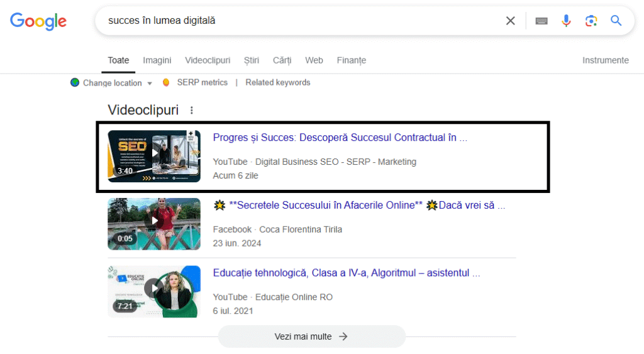Image resolution: width=644 pixels, height=354 pixels.
Task: Play the 0:05 Facebook video thumbnail
Action: point(154,224)
